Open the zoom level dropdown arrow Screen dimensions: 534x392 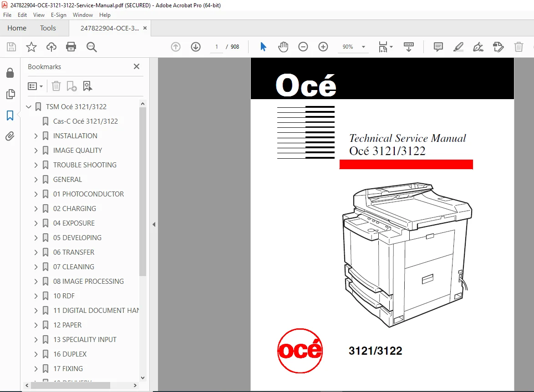tap(363, 47)
